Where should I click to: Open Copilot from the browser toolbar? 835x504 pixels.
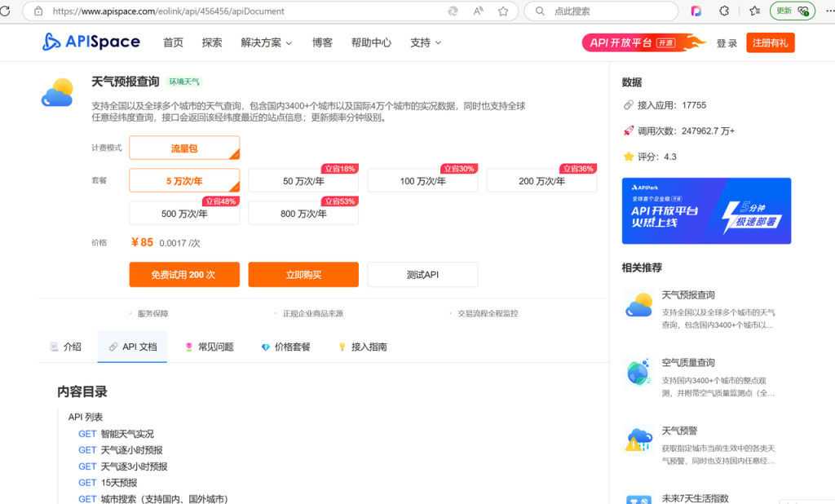tap(696, 11)
